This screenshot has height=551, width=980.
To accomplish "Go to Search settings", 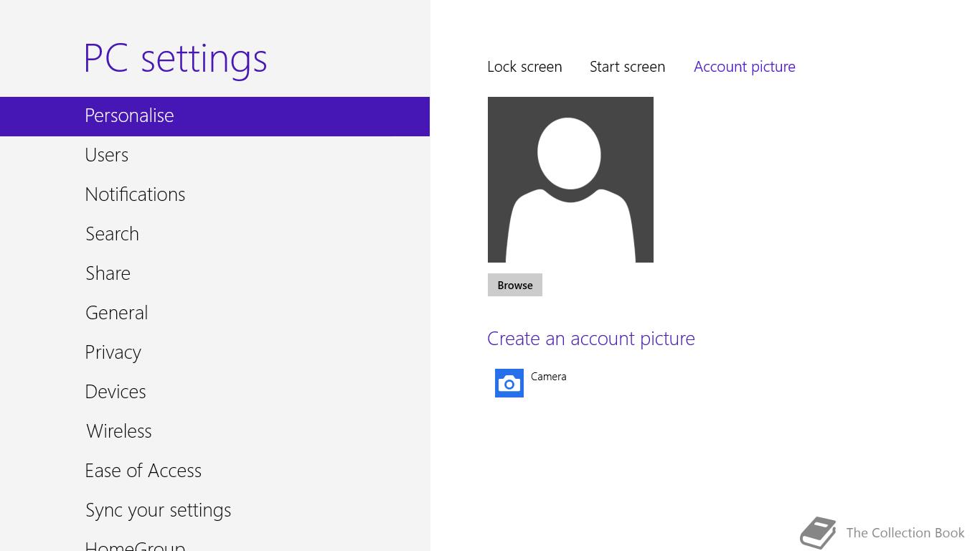I will pyautogui.click(x=215, y=234).
